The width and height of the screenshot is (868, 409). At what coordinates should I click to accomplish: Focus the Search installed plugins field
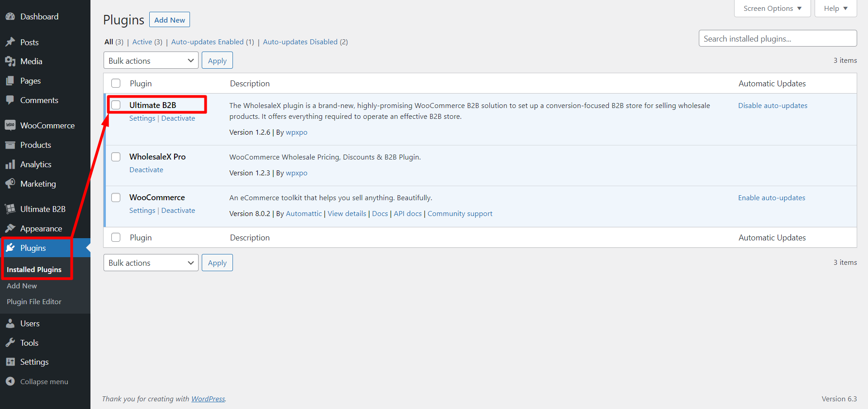(x=778, y=38)
